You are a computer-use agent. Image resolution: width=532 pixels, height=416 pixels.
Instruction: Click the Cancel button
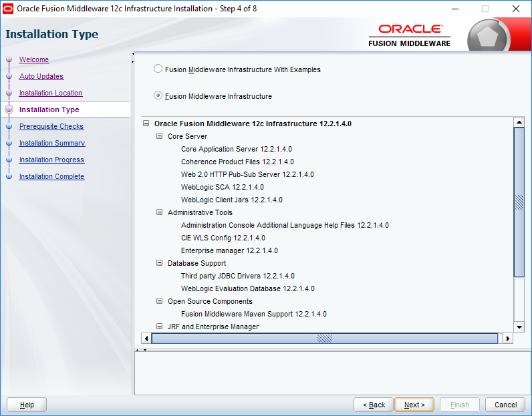tap(505, 405)
